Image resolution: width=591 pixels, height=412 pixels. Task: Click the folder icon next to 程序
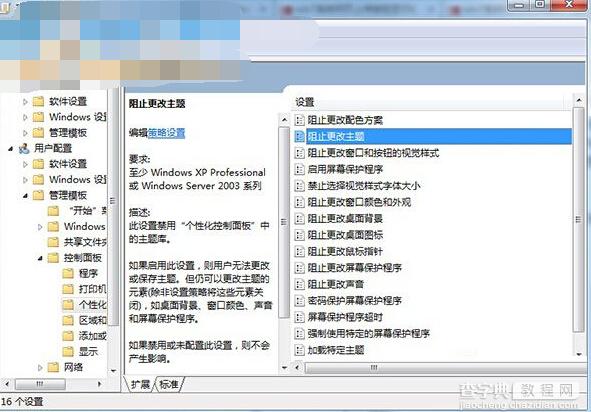(68, 273)
